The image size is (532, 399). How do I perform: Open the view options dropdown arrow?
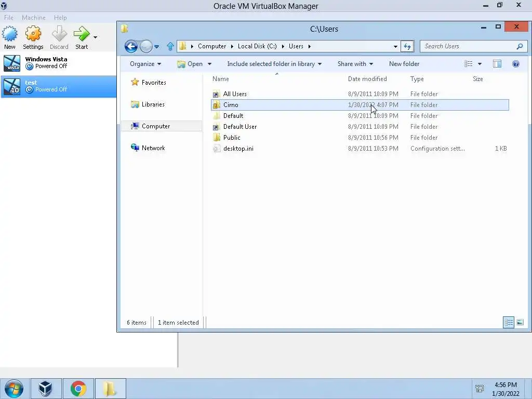coord(480,64)
